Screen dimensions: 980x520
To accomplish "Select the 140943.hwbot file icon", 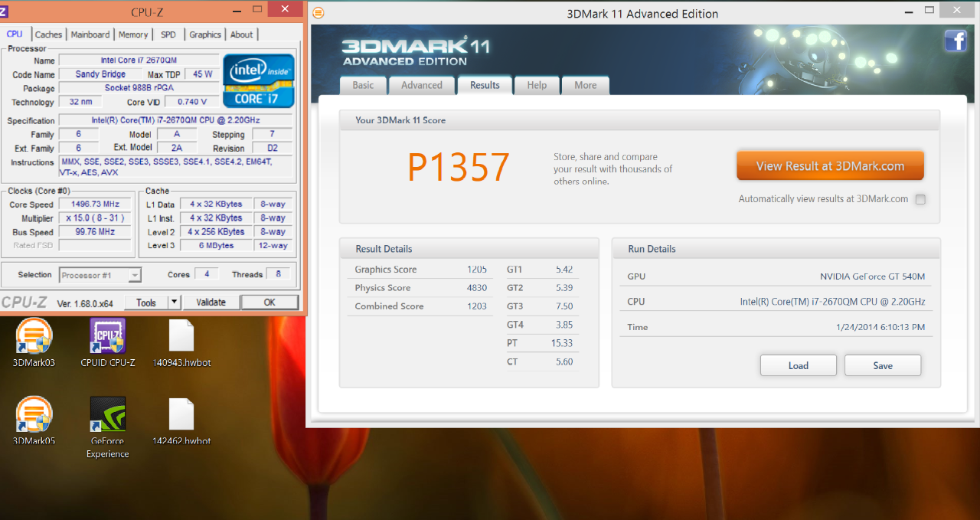I will coord(181,342).
